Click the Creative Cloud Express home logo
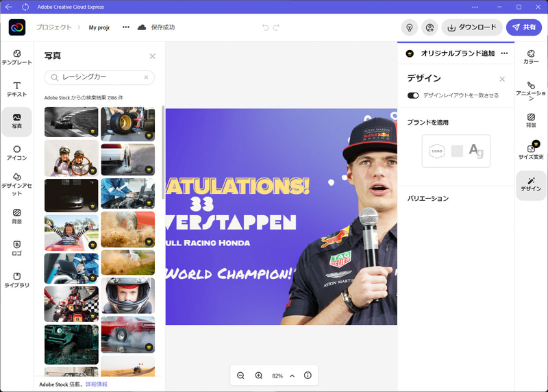This screenshot has height=392, width=548. coord(16,27)
